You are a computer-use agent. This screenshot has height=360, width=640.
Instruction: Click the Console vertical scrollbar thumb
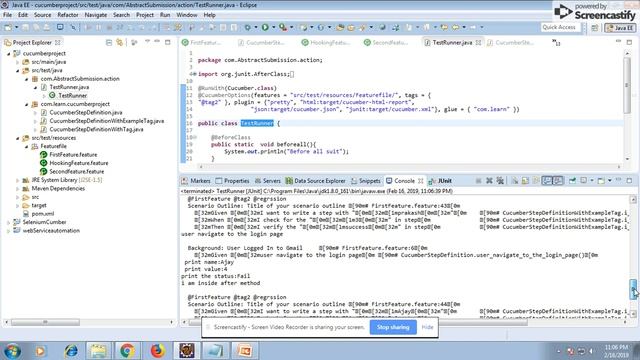pyautogui.click(x=633, y=289)
